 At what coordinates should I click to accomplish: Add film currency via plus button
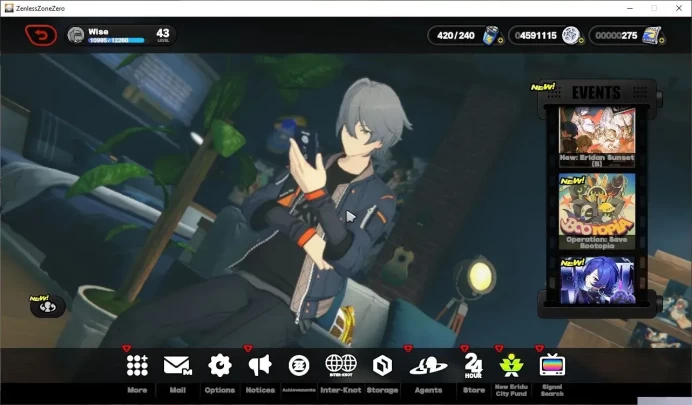pyautogui.click(x=662, y=41)
